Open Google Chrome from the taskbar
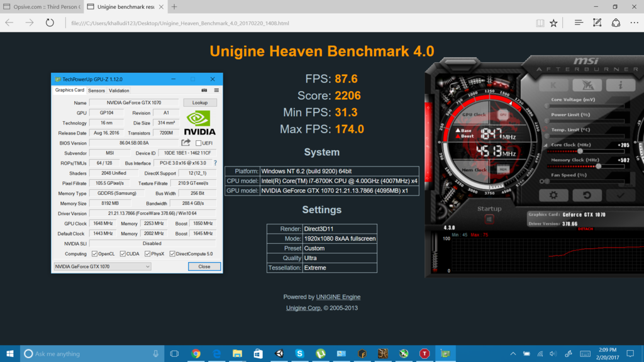Screen dimensions: 644x362 (x=196, y=353)
